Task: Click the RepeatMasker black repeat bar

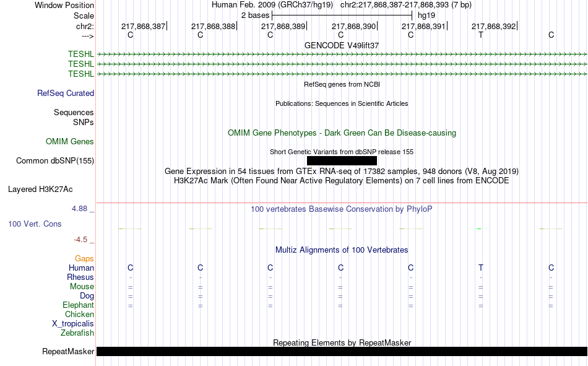Action: pyautogui.click(x=342, y=351)
